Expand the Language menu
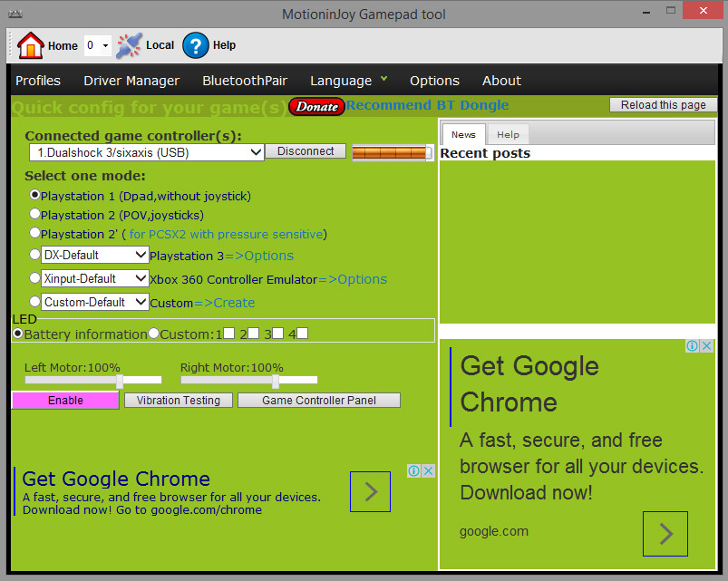 coord(348,81)
